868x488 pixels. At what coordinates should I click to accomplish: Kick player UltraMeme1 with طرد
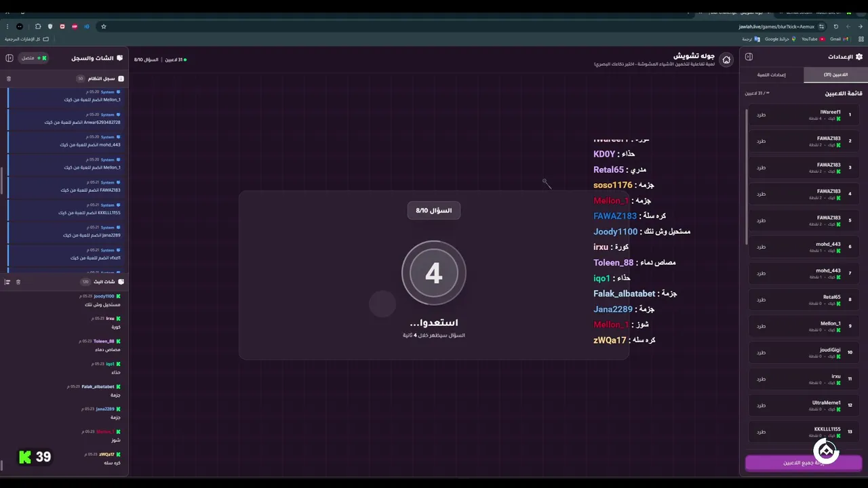pos(761,405)
